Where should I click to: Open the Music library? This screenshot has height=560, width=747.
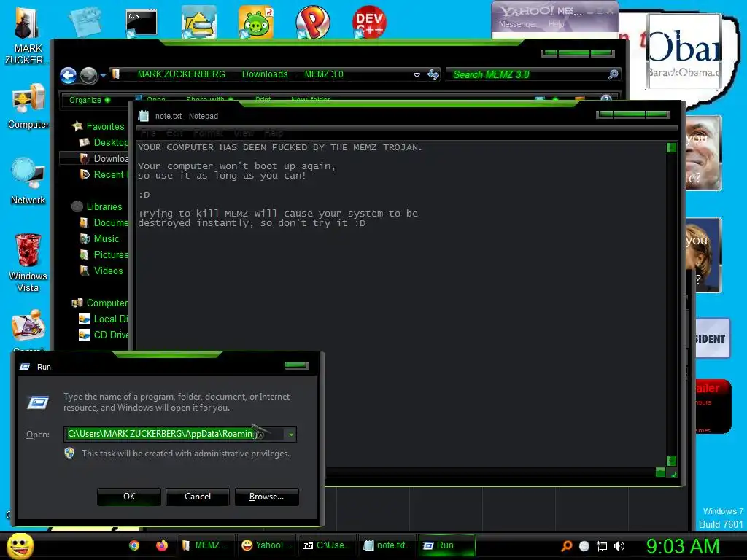click(100, 238)
